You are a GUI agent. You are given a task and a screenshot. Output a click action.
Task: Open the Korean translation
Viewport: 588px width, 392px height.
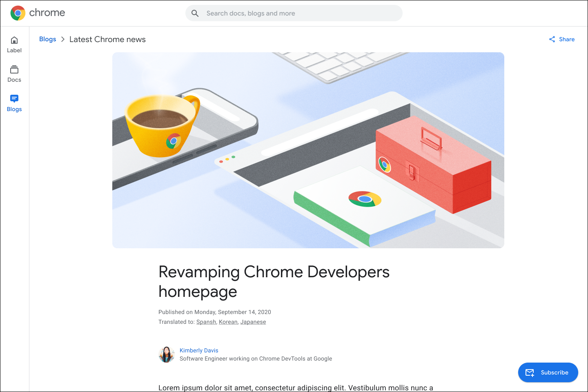[228, 322]
